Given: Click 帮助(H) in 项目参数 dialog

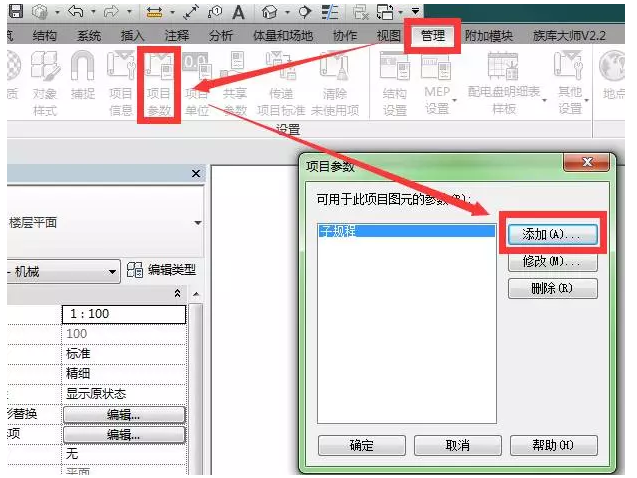Looking at the screenshot, I should pos(553,445).
